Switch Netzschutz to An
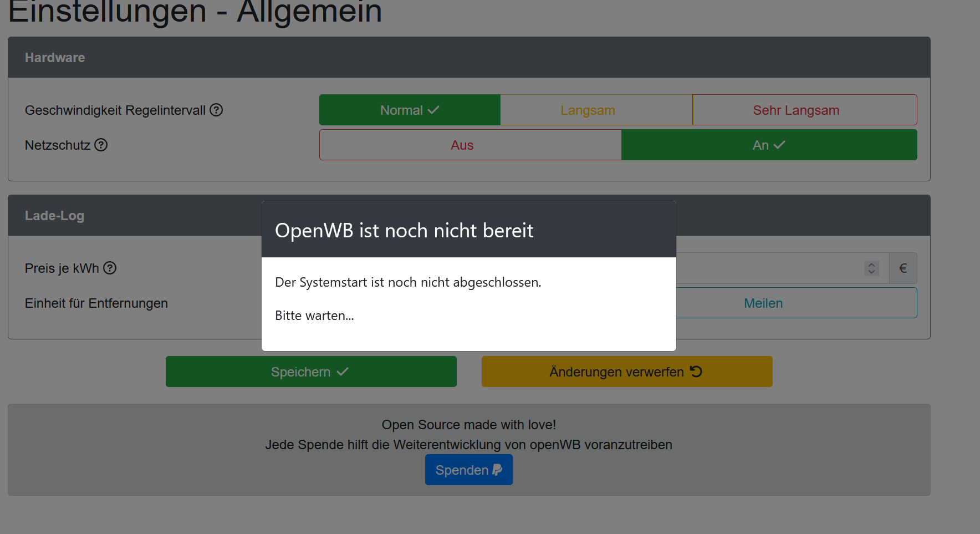The height and width of the screenshot is (534, 980). pyautogui.click(x=769, y=145)
